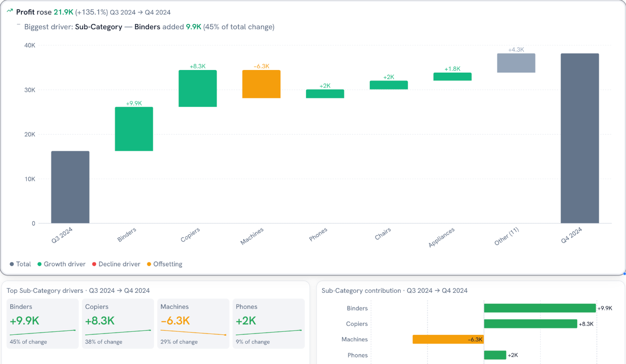Select the Chairs +2K waterfall bar
Screen dimensions: 626x364
tap(389, 85)
